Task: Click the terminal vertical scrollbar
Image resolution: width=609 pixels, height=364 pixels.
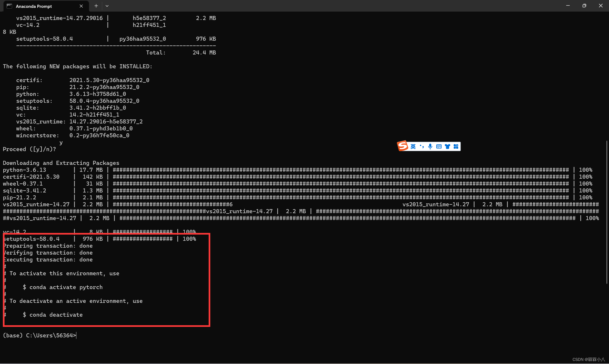Action: 607,212
